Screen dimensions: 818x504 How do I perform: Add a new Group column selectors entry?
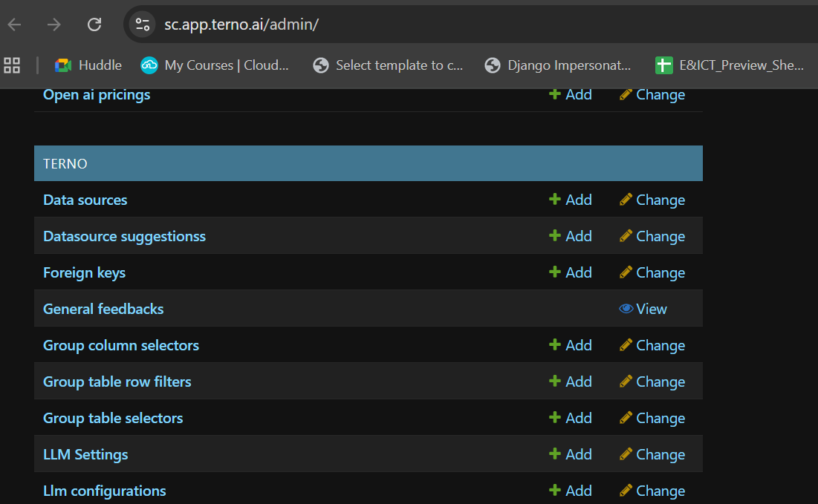pos(571,346)
